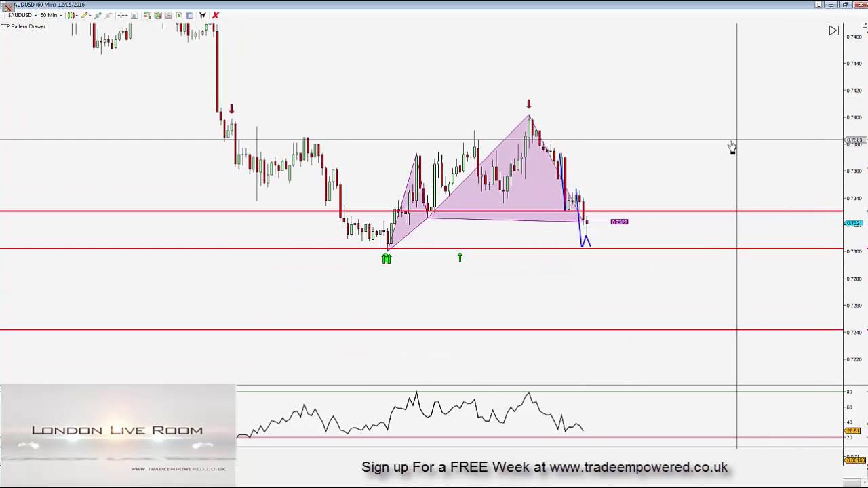This screenshot has width=868, height=488.
Task: Expand the chart style dropdown arrow
Action: click(77, 16)
